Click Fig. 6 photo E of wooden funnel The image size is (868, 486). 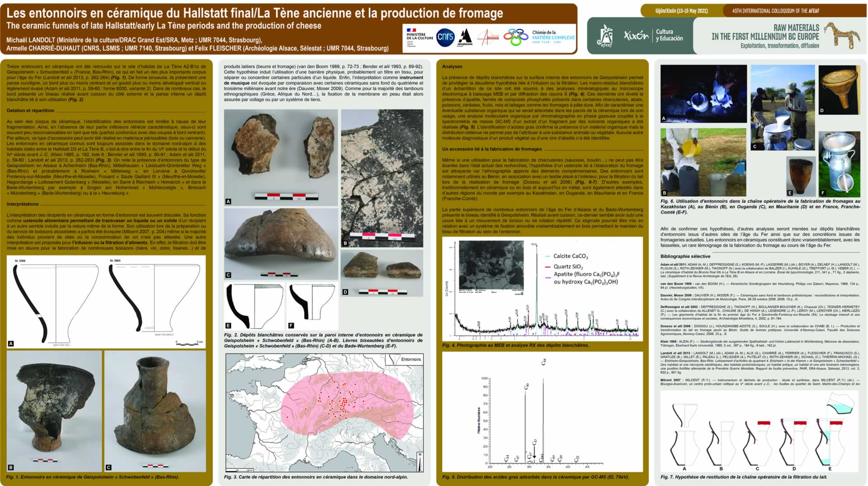(x=801, y=176)
